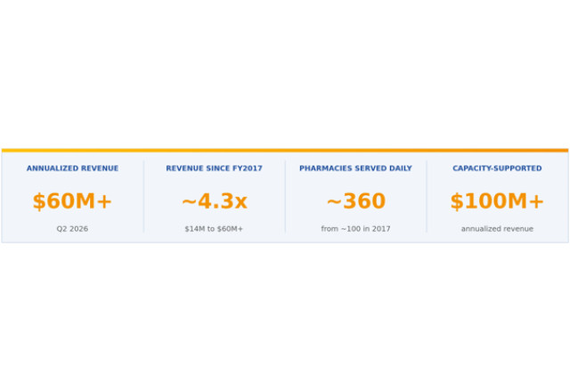Image resolution: width=570 pixels, height=392 pixels.
Task: Click the middle of the orange gradient bar
Action: [285, 151]
